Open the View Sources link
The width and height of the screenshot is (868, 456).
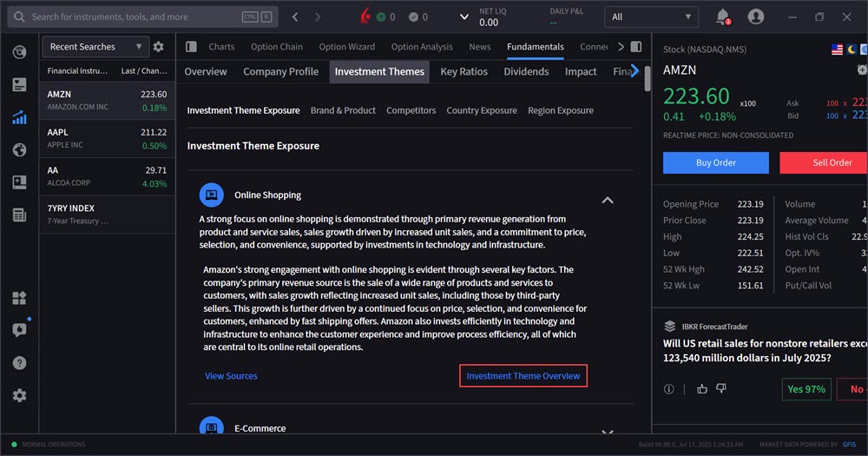[x=231, y=376]
